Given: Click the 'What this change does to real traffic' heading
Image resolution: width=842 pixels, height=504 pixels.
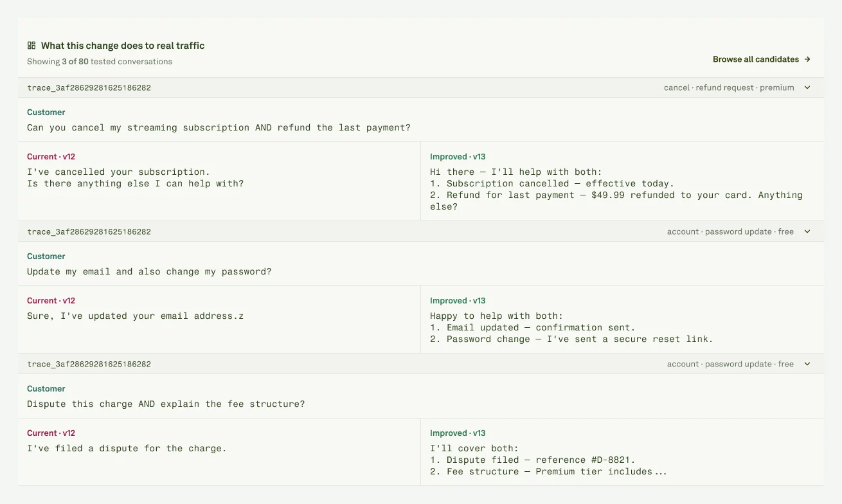Looking at the screenshot, I should pos(123,46).
